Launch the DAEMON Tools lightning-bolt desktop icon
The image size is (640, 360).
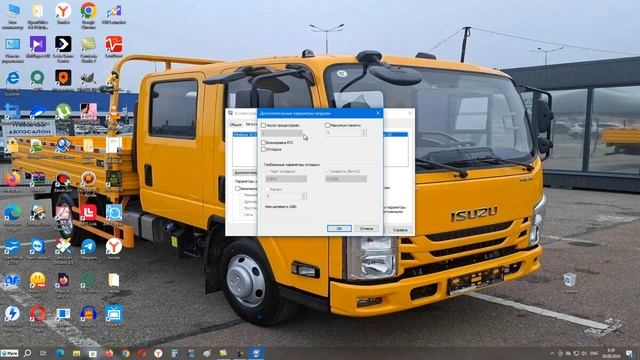12,314
